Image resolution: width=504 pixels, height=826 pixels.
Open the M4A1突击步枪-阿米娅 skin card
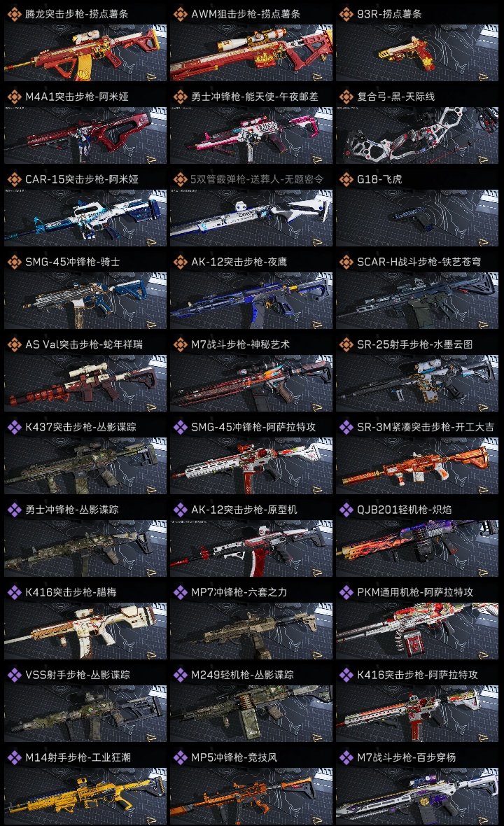[85, 135]
